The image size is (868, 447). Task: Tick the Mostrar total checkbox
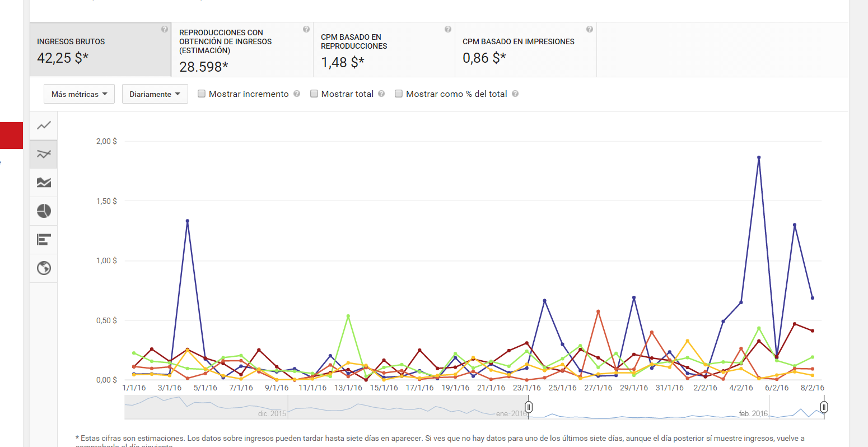314,94
